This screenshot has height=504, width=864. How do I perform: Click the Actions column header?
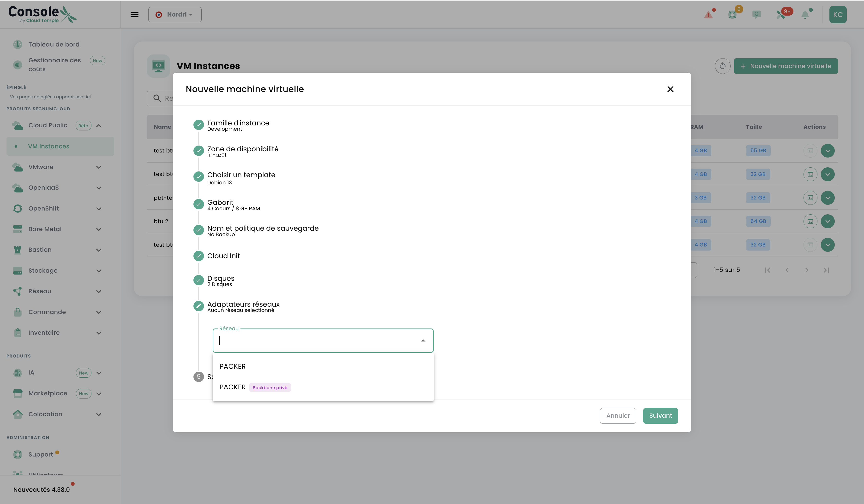pyautogui.click(x=814, y=127)
